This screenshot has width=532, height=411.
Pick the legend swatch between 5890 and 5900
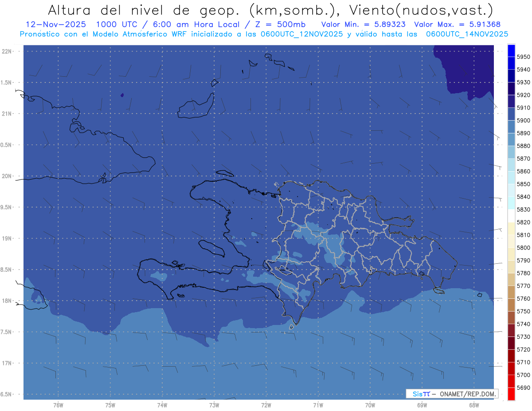tap(511, 127)
